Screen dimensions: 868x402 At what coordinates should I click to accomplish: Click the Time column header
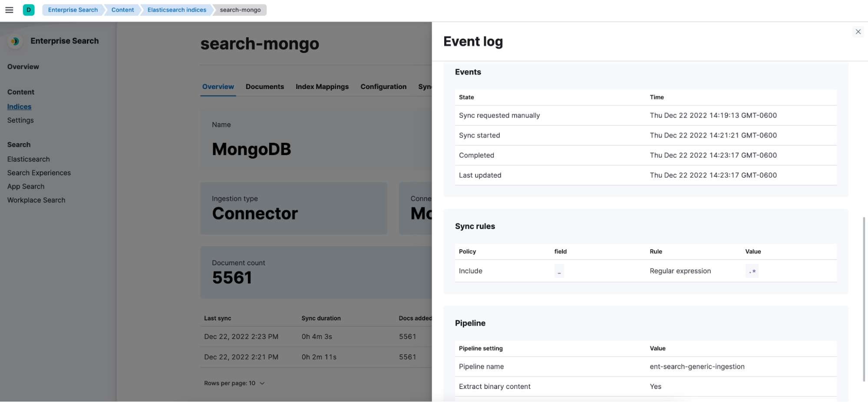tap(657, 97)
